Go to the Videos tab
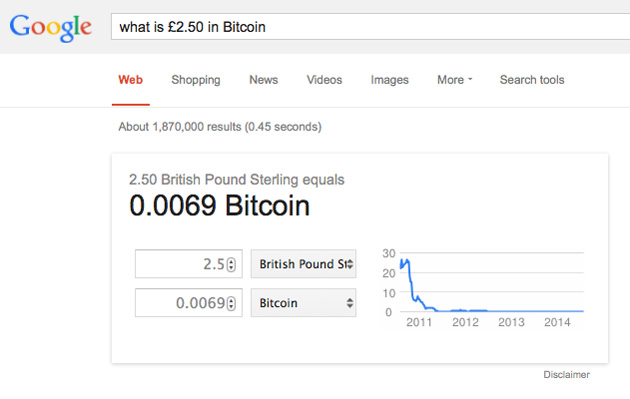Screen dimensions: 630x399 (324, 80)
